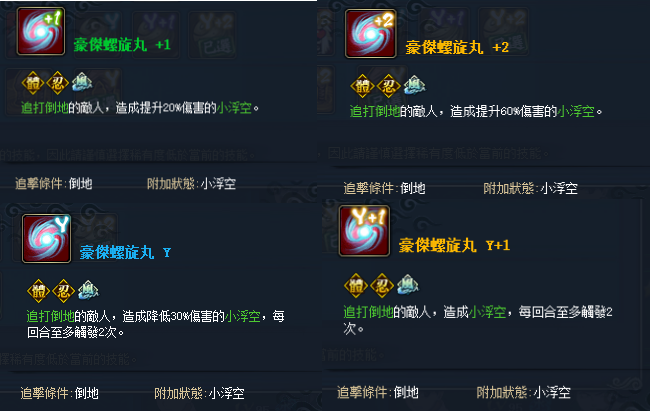Click the wind attribute icon in +1 panel

(x=82, y=82)
